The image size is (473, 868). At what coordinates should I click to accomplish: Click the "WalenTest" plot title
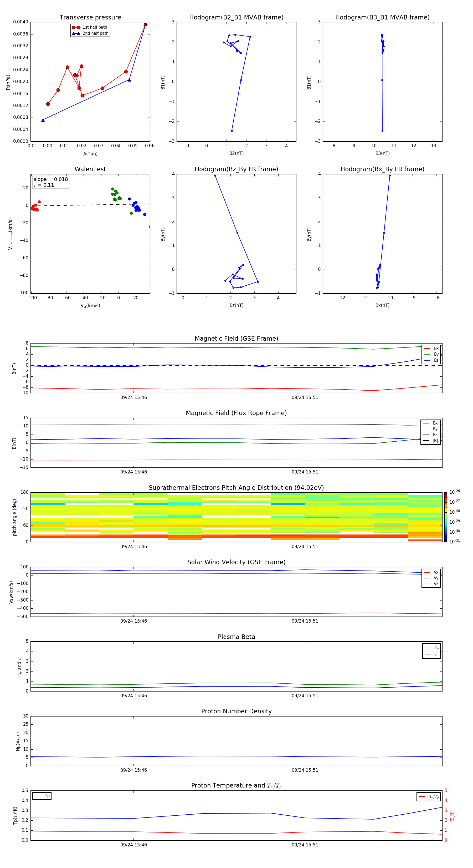(90, 169)
